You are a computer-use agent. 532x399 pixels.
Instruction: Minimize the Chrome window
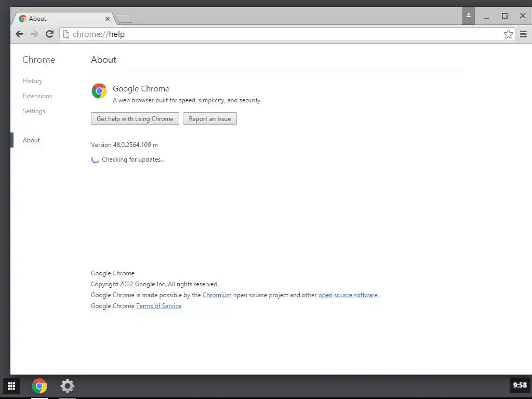pyautogui.click(x=486, y=16)
